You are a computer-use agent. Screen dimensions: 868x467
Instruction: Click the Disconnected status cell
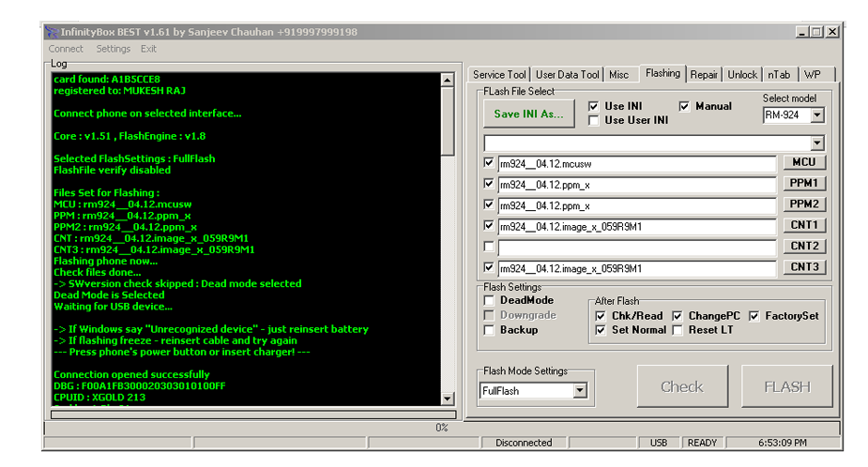pyautogui.click(x=524, y=443)
